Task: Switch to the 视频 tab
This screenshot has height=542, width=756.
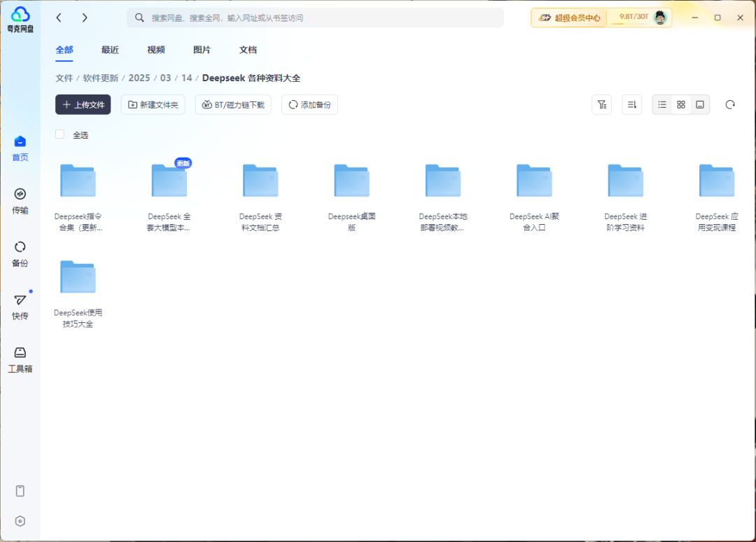Action: (156, 50)
